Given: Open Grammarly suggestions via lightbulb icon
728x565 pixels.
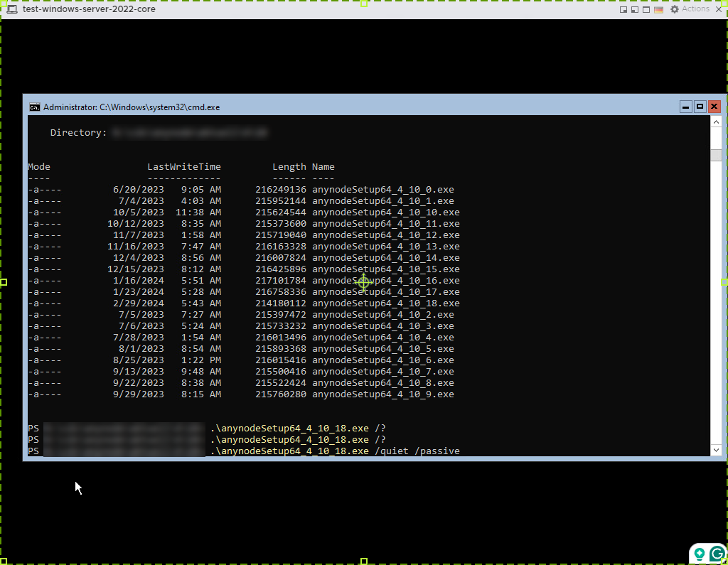Looking at the screenshot, I should [x=699, y=552].
